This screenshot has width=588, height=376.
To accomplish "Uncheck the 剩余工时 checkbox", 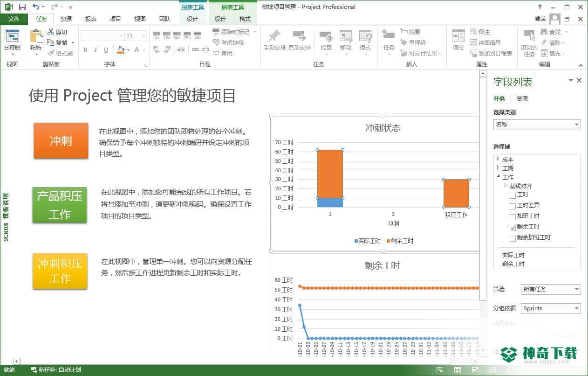I will click(513, 227).
